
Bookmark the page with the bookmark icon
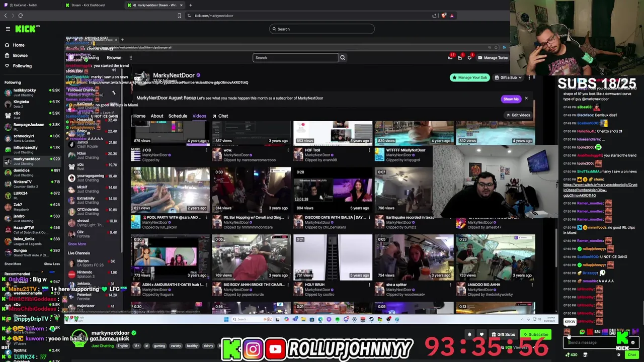pos(179,16)
